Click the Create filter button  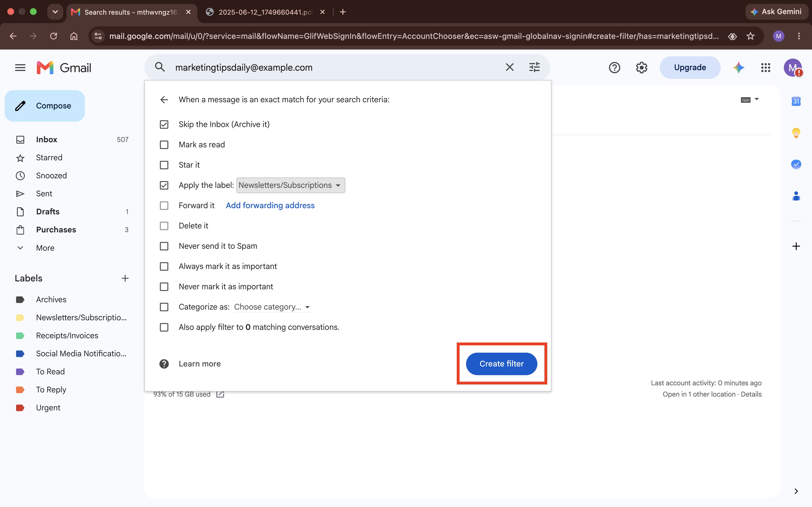pyautogui.click(x=501, y=364)
